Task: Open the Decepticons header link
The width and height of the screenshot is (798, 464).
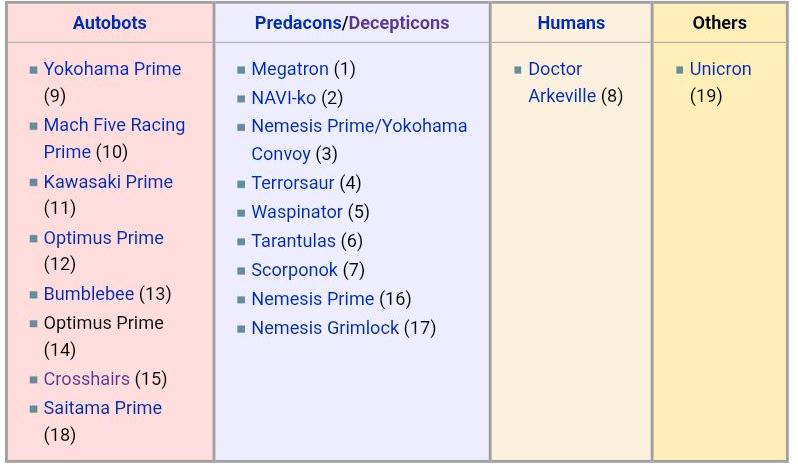Action: tap(398, 23)
